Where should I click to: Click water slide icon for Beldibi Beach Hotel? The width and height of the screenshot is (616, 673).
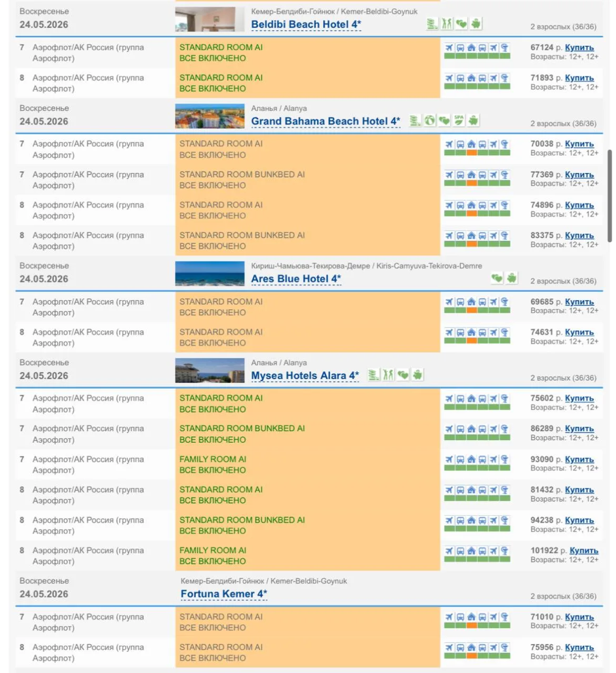pyautogui.click(x=432, y=24)
